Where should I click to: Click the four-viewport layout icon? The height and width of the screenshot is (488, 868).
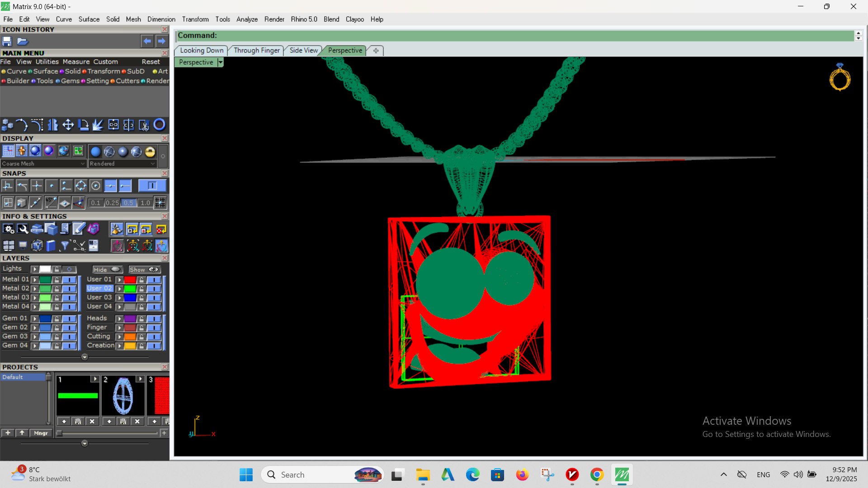coord(9,246)
